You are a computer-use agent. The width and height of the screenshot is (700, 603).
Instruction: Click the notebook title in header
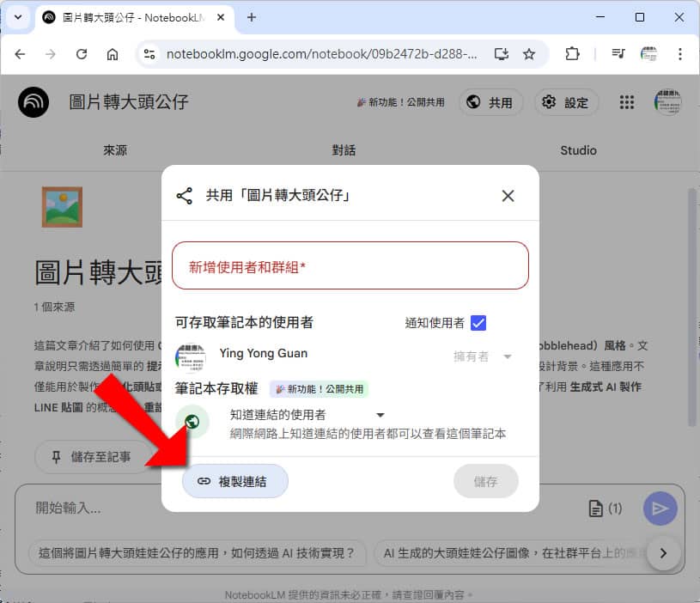pyautogui.click(x=129, y=102)
